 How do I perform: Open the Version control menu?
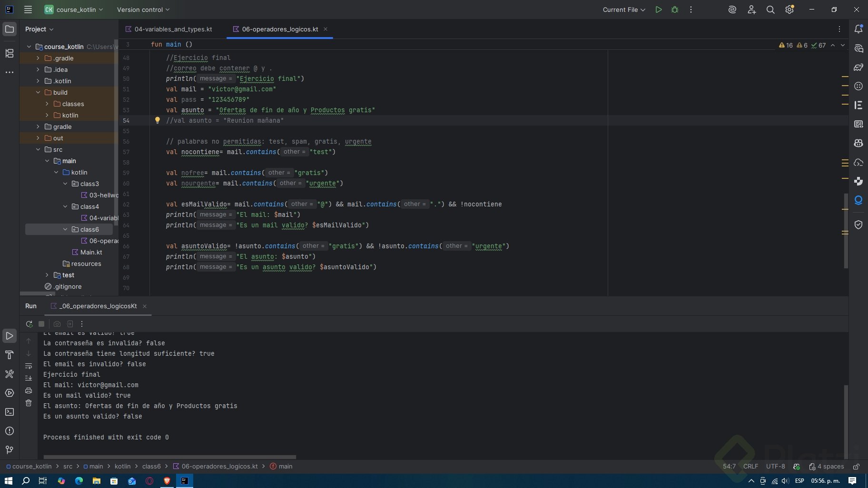coord(143,10)
